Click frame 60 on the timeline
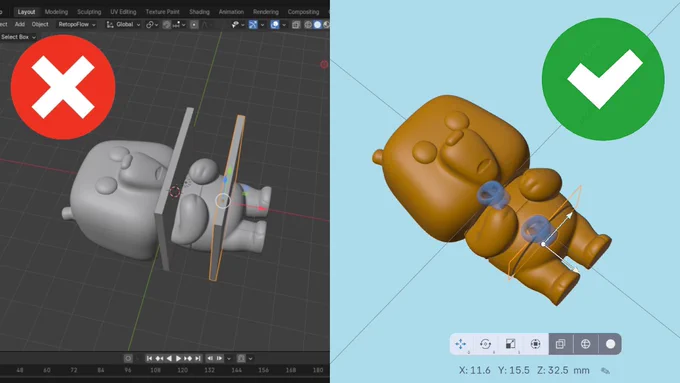 pyautogui.click(x=47, y=370)
